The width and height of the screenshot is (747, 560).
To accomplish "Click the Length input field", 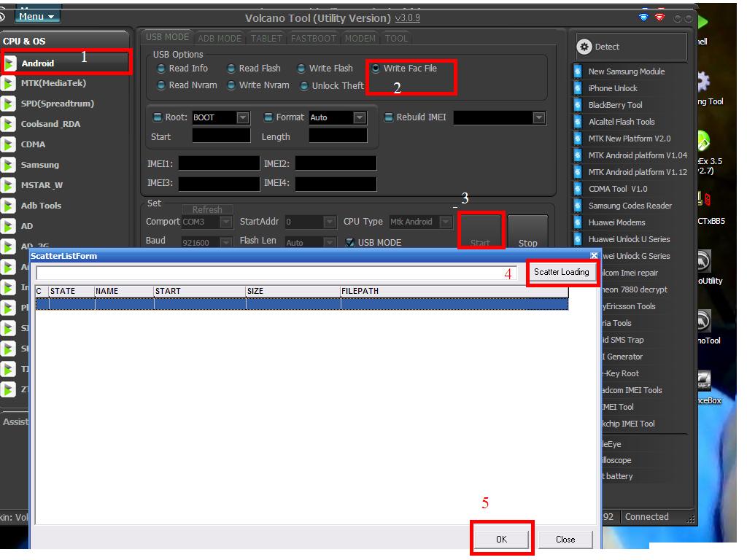I will [x=338, y=136].
